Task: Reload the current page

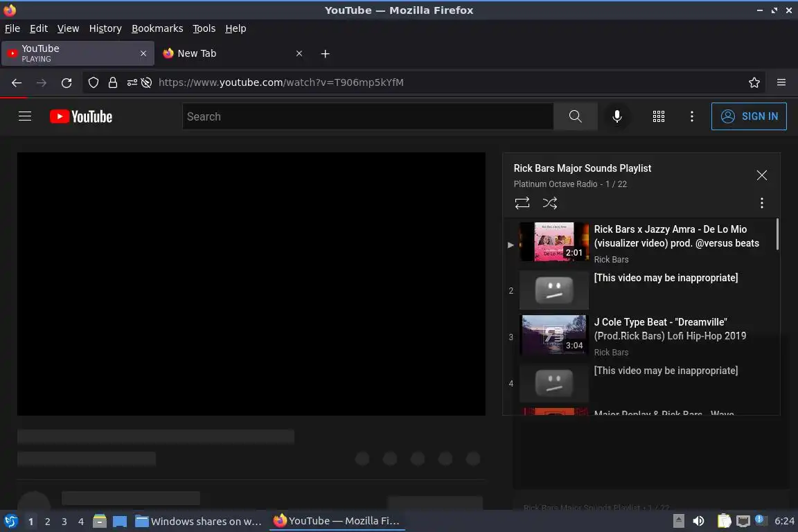Action: coord(66,82)
